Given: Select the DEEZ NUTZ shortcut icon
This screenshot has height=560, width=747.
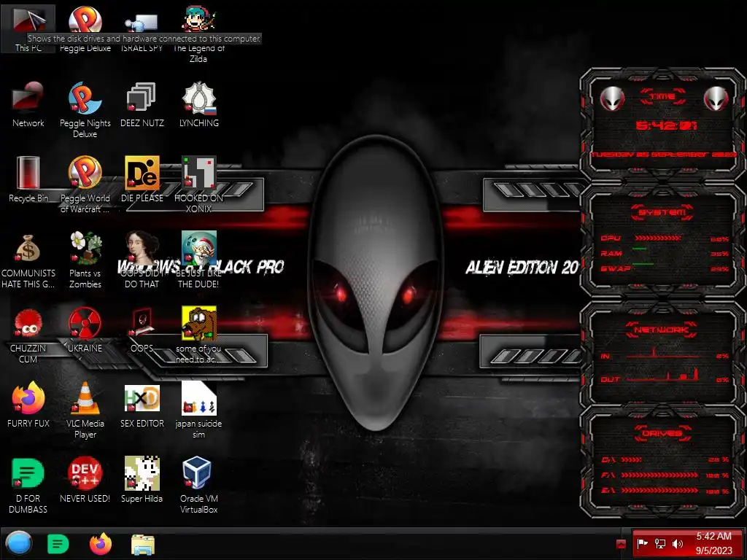Looking at the screenshot, I should pyautogui.click(x=142, y=104).
